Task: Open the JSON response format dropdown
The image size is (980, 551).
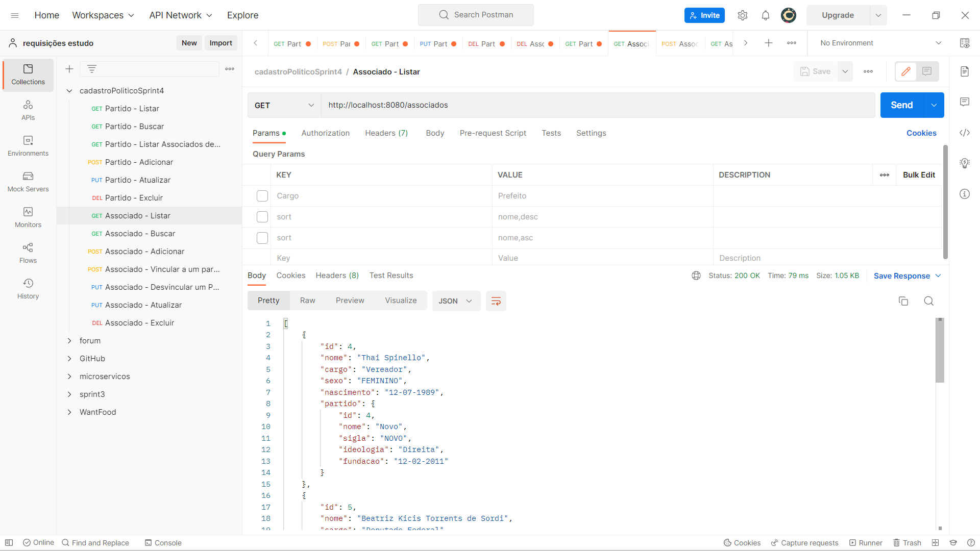Action: point(456,301)
